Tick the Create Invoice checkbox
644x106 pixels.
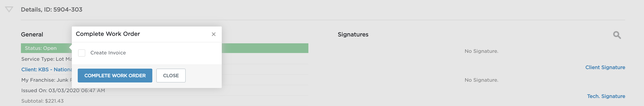[x=82, y=53]
